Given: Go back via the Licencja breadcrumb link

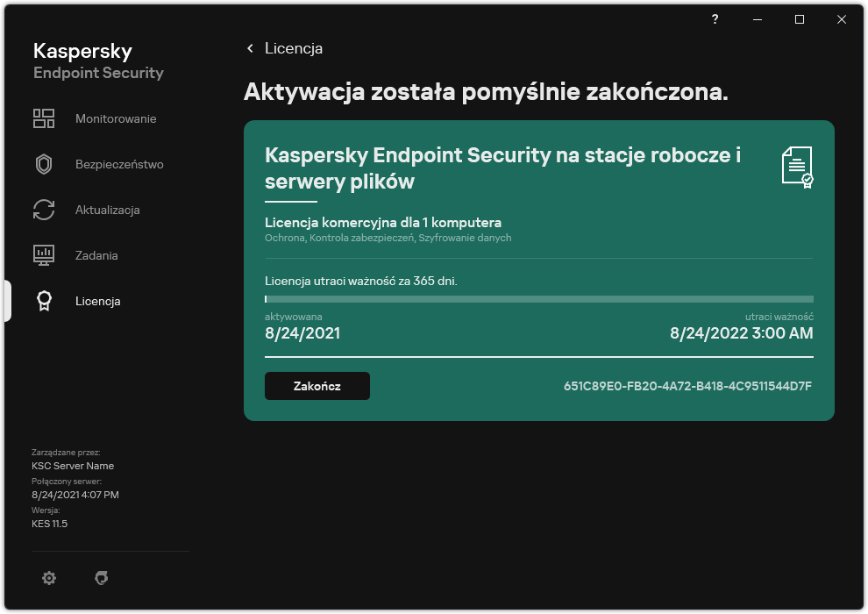Looking at the screenshot, I should pos(293,48).
